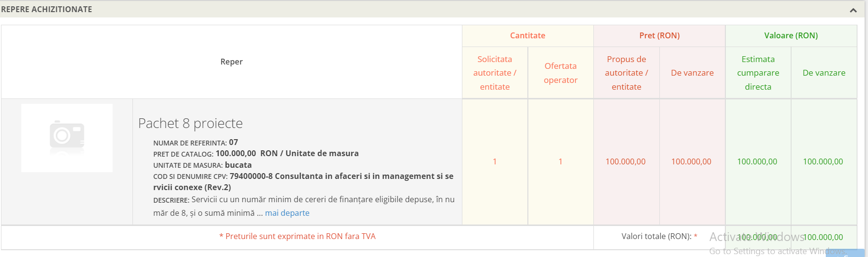Click the camera placeholder product image
Screen dimensions: 868x257
click(x=67, y=138)
